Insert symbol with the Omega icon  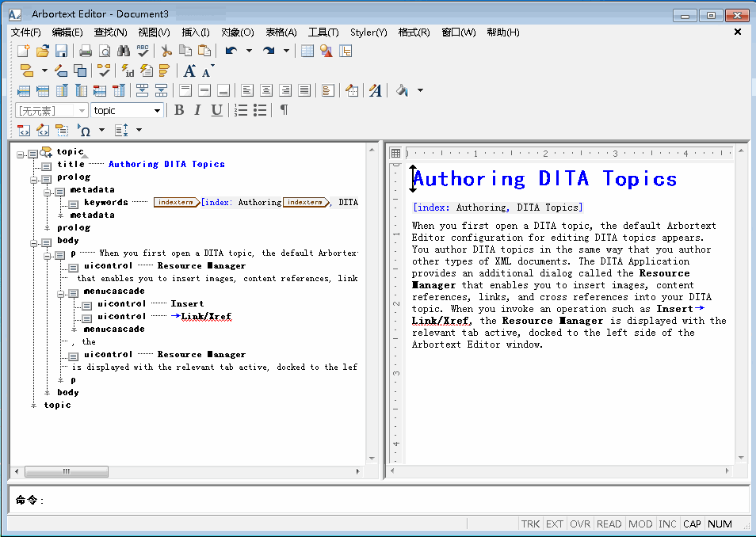tap(84, 130)
